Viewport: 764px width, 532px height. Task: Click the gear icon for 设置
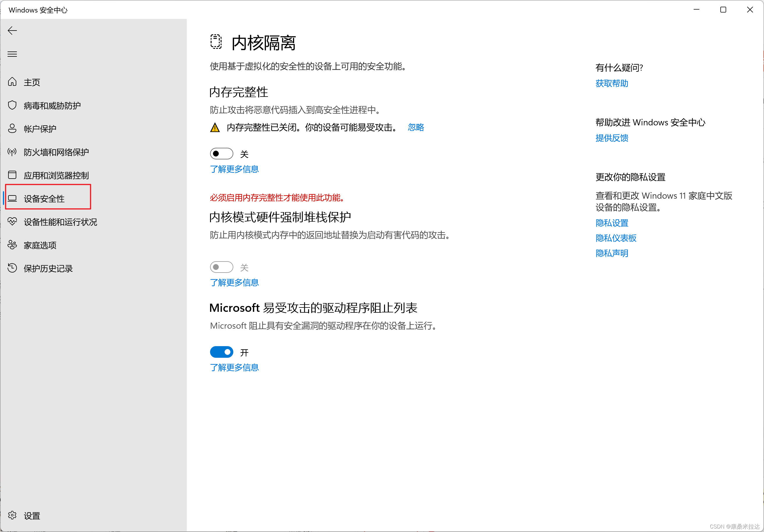tap(12, 515)
